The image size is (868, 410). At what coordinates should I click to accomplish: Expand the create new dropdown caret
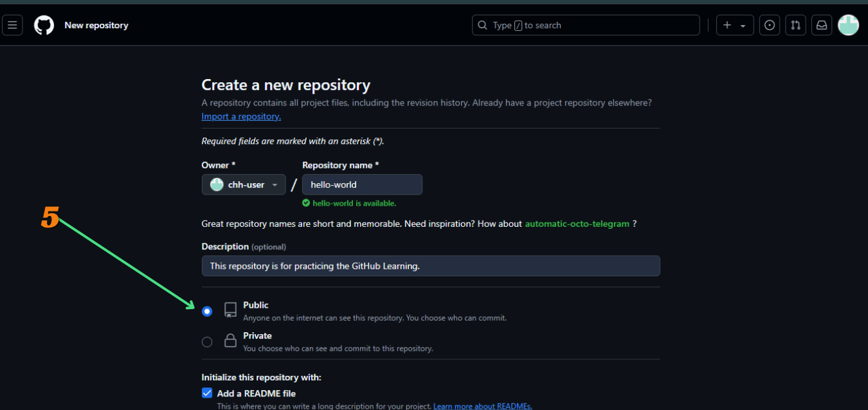pos(743,26)
